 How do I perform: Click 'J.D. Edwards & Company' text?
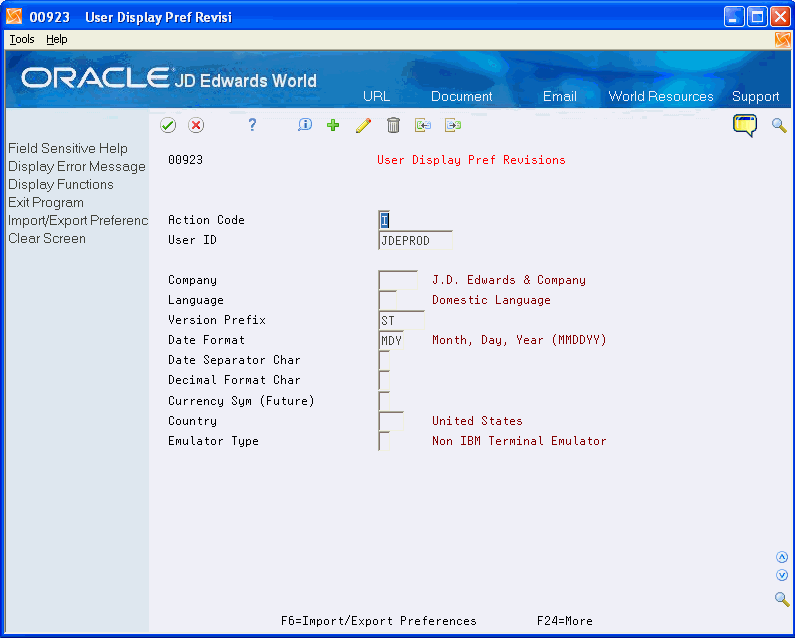509,280
